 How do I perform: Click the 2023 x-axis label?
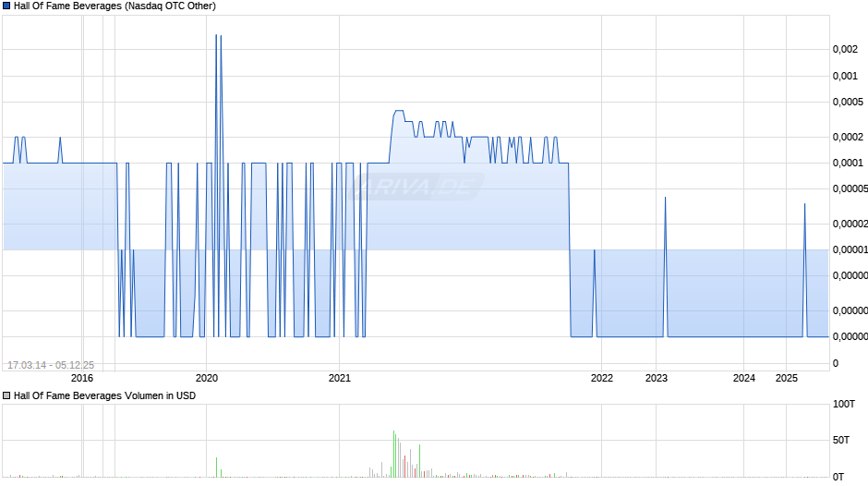pos(656,379)
